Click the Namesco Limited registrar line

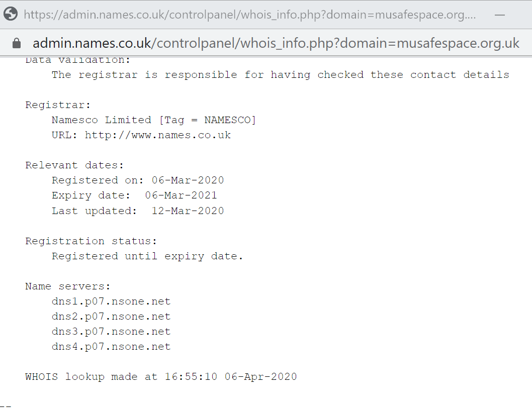point(154,120)
